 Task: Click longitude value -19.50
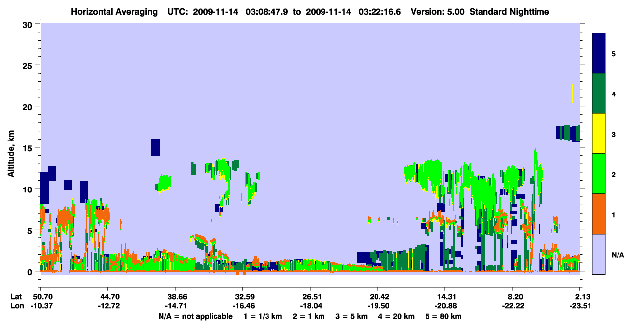tap(377, 306)
